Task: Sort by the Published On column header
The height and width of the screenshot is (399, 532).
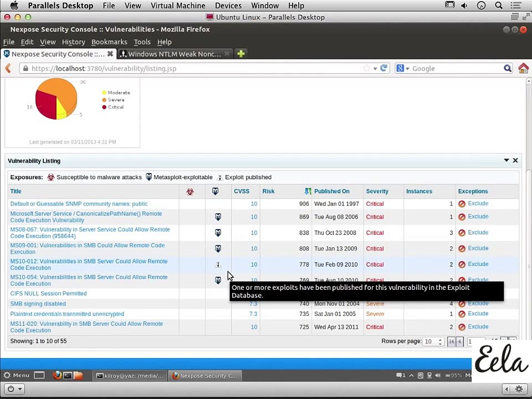Action: (332, 191)
